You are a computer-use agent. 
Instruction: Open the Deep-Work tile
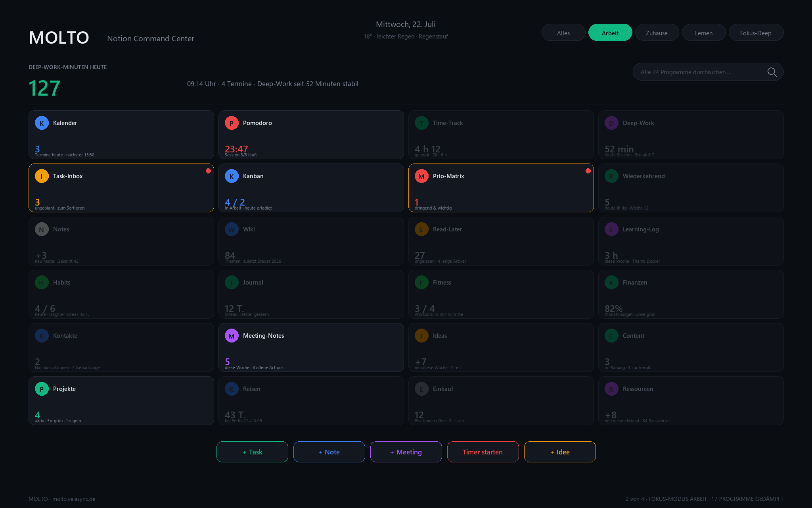(691, 135)
